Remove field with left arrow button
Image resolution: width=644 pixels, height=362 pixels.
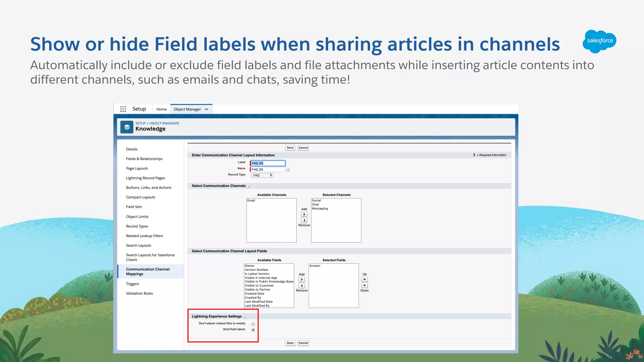point(302,286)
